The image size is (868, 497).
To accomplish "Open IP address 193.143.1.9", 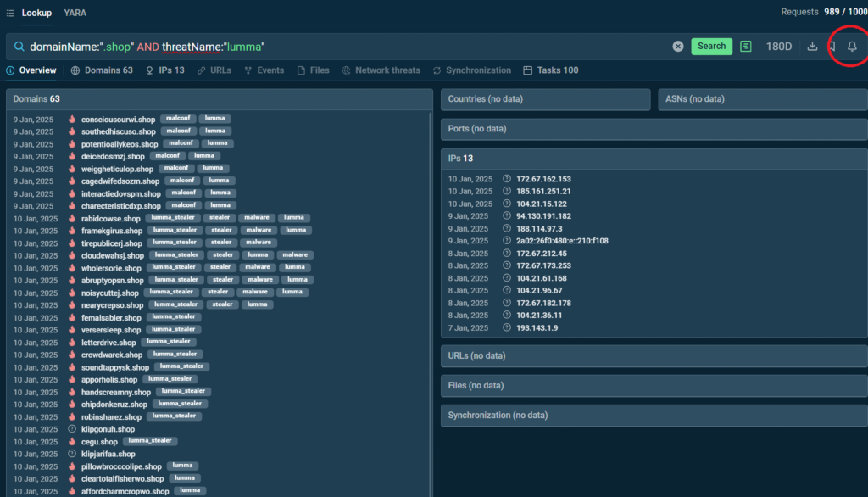I will point(537,327).
